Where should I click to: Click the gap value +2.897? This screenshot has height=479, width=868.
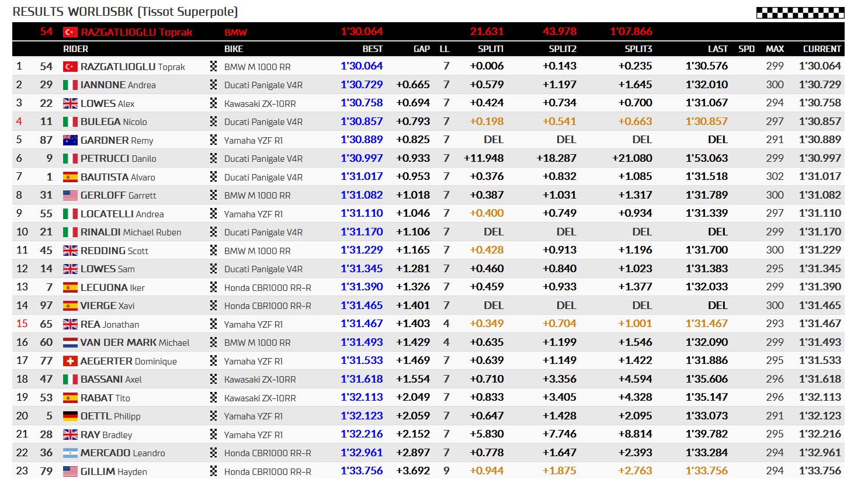(413, 453)
